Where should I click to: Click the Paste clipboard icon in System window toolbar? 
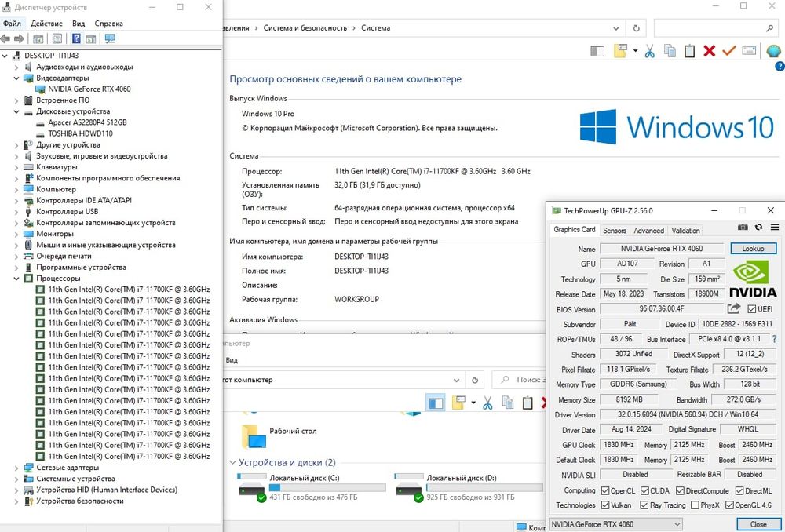(690, 50)
